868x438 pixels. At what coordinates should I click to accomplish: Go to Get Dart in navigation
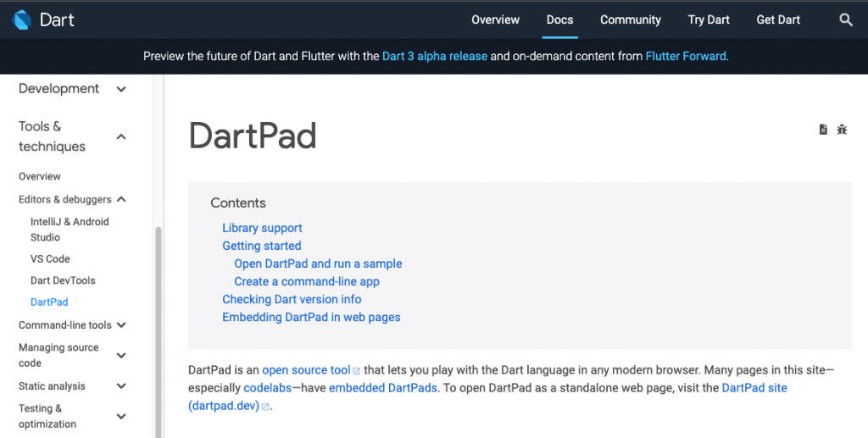[x=778, y=20]
